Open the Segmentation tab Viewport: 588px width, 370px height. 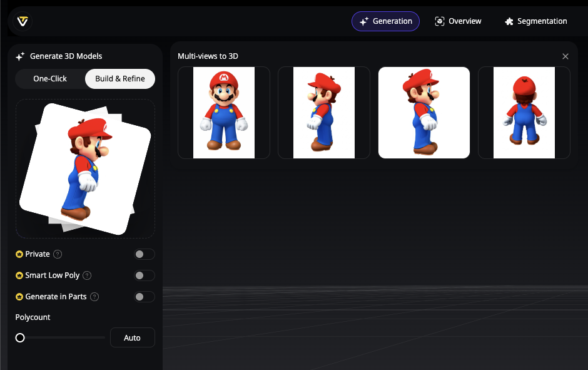[x=536, y=21]
